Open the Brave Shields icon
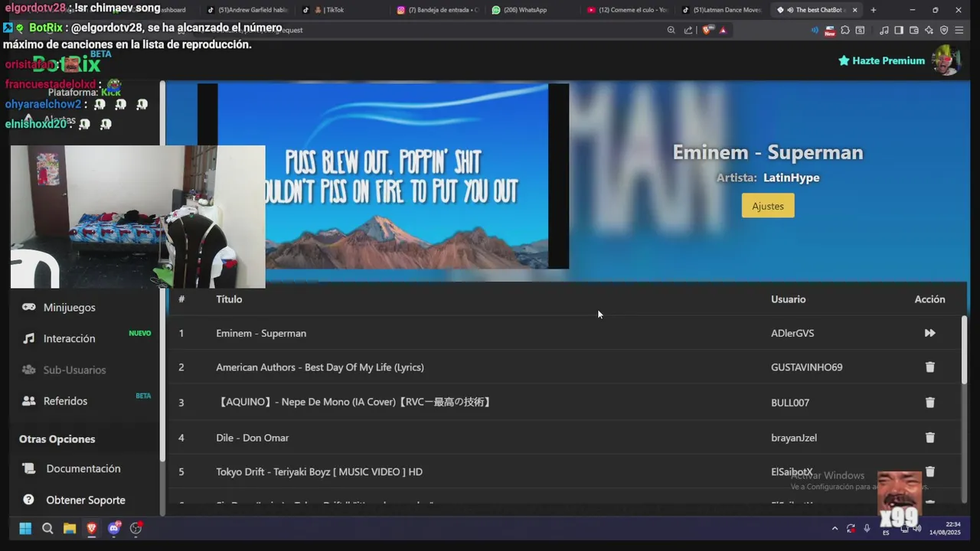980x551 pixels. [x=707, y=30]
